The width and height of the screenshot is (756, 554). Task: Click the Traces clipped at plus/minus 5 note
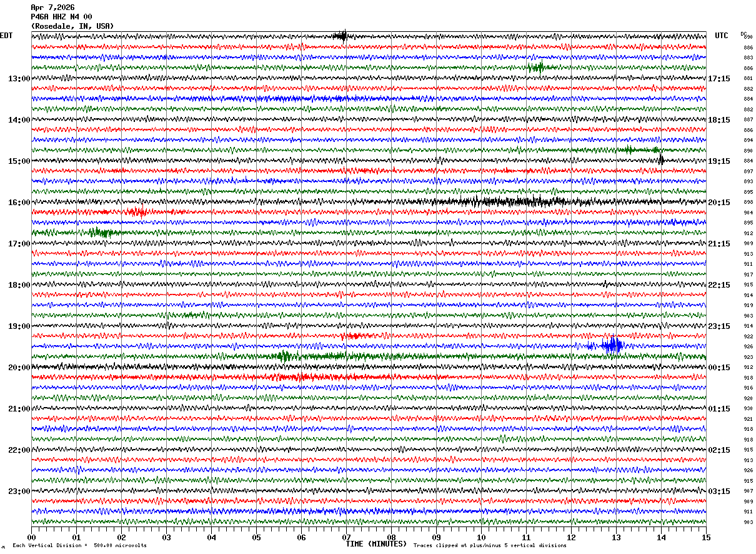pos(490,545)
